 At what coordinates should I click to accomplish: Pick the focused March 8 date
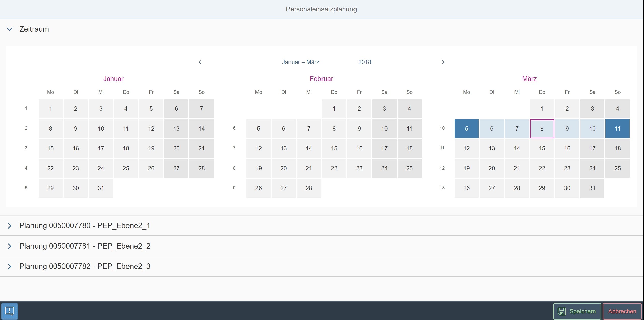(542, 129)
